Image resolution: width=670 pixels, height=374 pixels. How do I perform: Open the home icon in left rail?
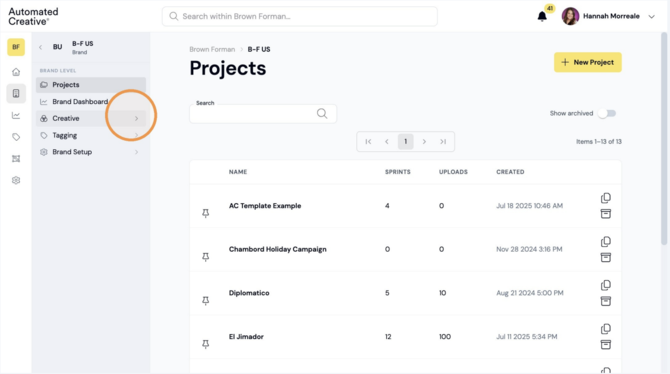coord(16,72)
